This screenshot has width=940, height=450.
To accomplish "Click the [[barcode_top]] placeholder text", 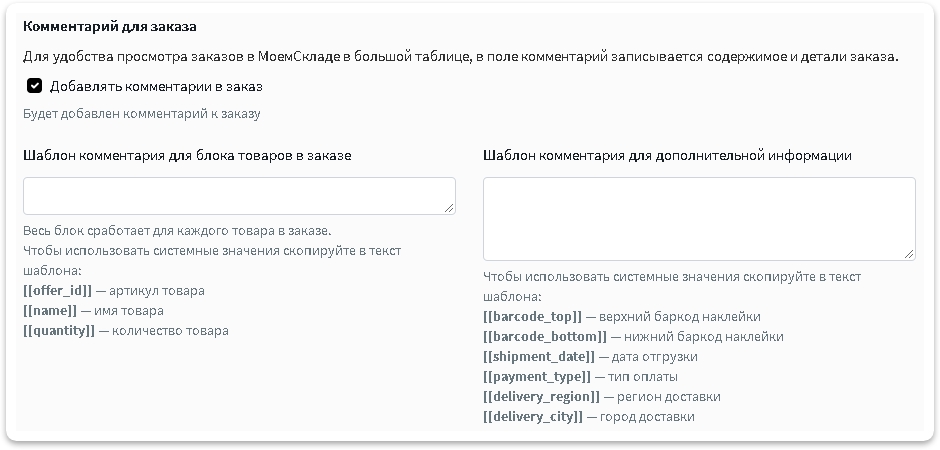I will [x=532, y=316].
